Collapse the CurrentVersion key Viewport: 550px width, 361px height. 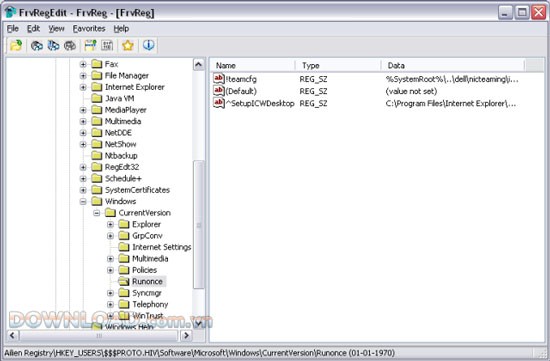point(96,213)
